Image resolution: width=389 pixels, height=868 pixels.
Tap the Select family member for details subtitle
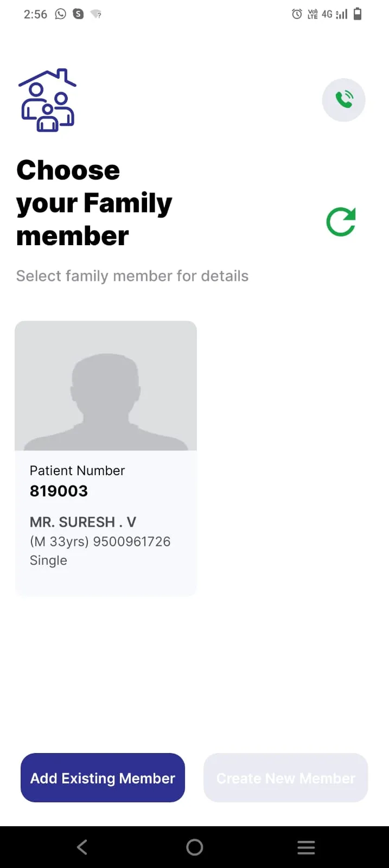pos(132,276)
